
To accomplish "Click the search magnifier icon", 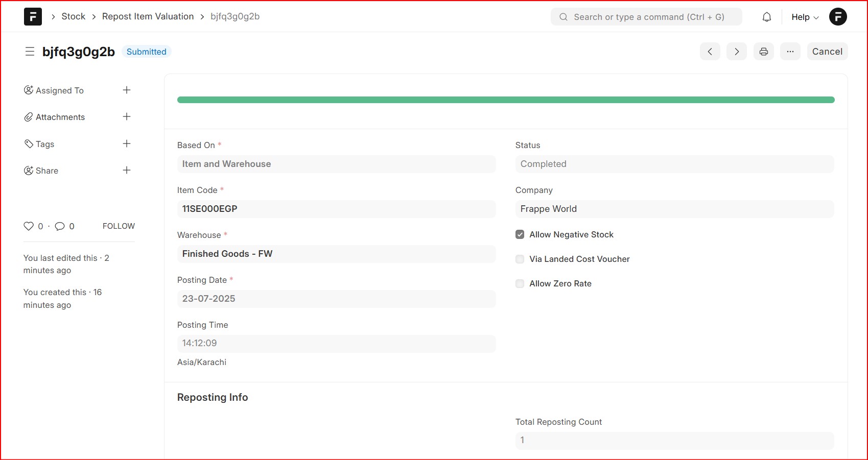I will click(564, 17).
